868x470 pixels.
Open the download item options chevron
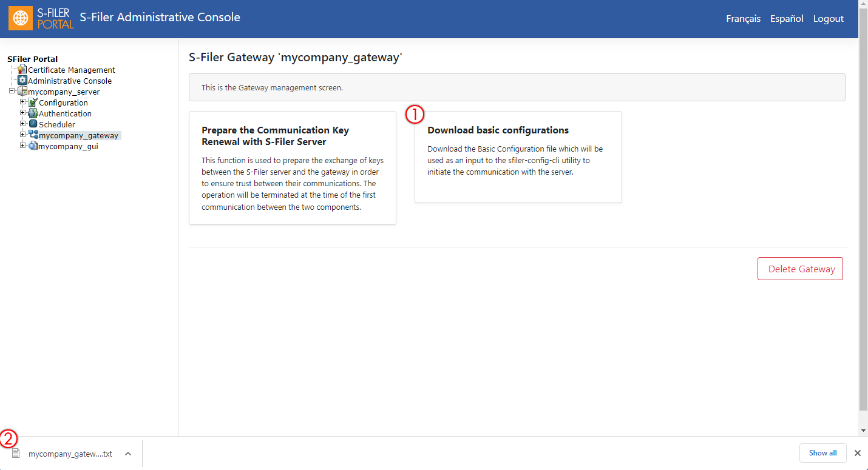(x=128, y=454)
